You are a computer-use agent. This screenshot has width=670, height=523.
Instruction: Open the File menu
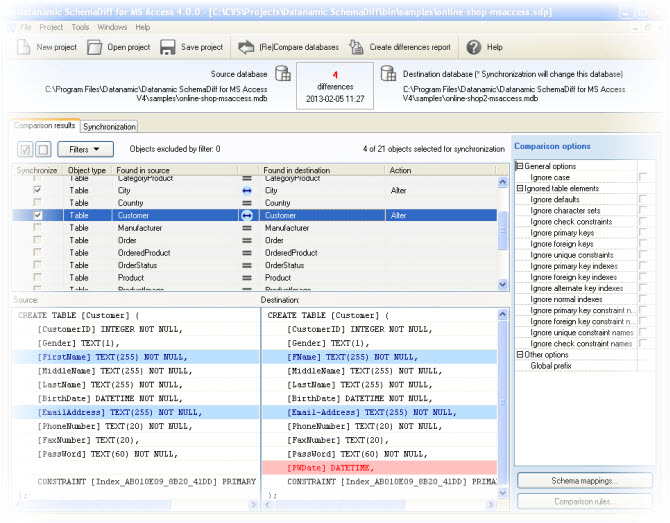pos(26,27)
